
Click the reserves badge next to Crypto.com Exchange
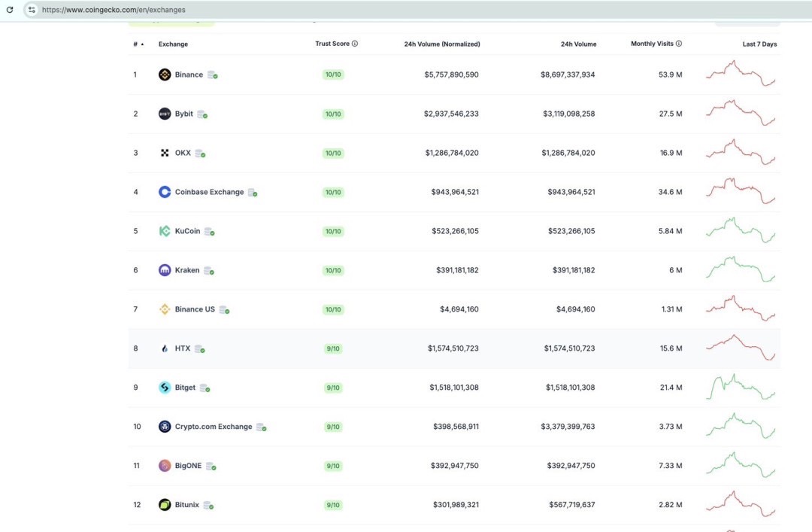click(262, 427)
